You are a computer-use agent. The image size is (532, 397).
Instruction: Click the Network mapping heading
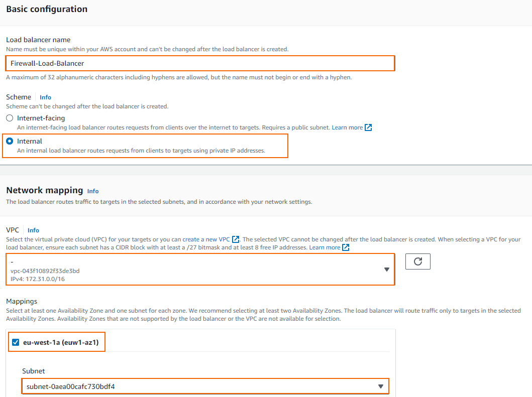click(x=44, y=190)
